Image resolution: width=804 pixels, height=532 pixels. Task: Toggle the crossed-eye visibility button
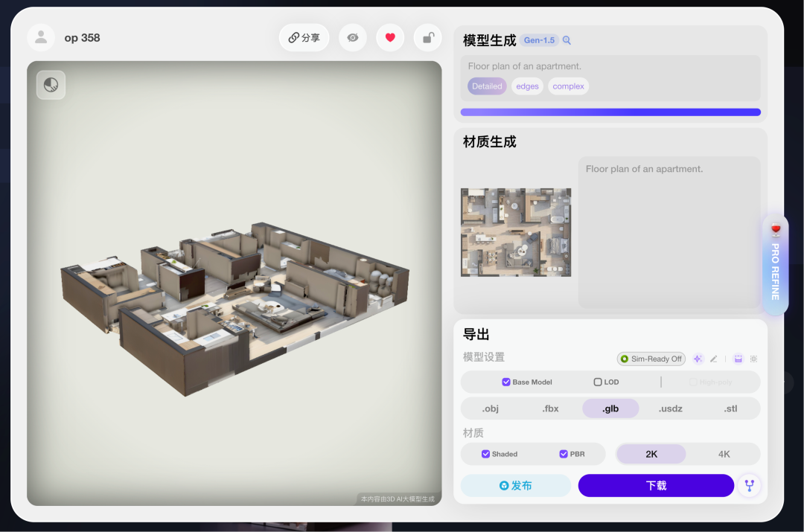click(x=353, y=37)
